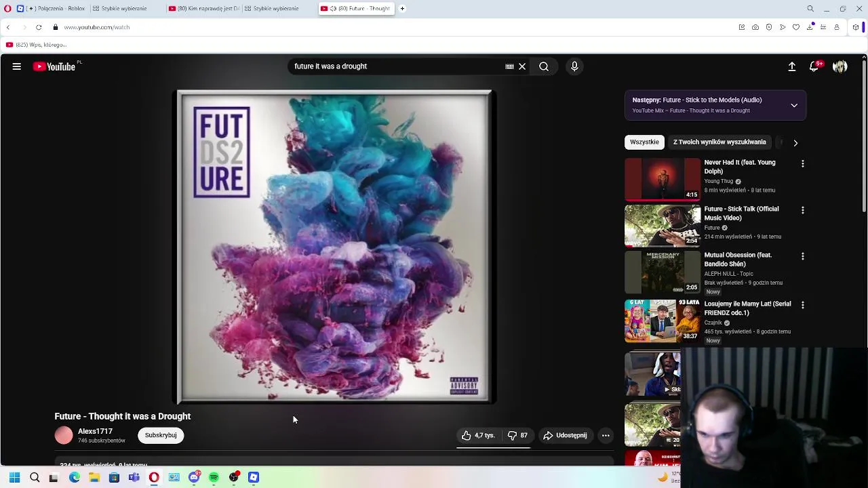Show more filter chips with arrow

point(795,143)
